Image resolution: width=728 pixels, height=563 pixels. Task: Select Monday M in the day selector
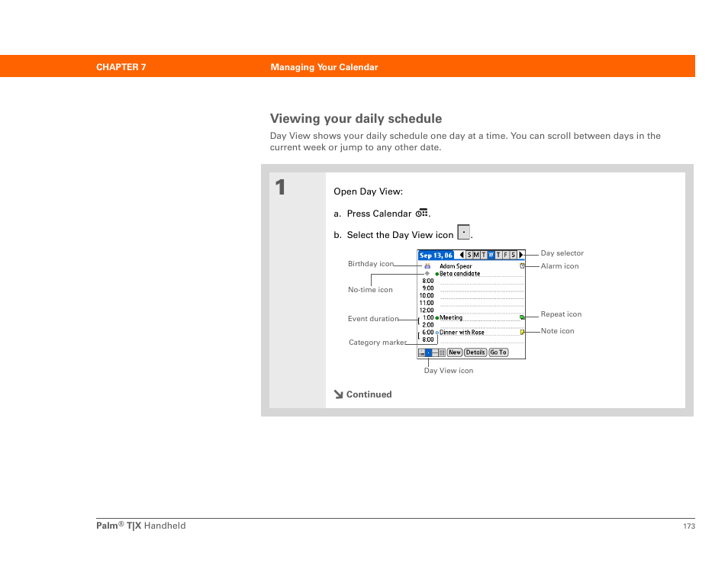476,255
